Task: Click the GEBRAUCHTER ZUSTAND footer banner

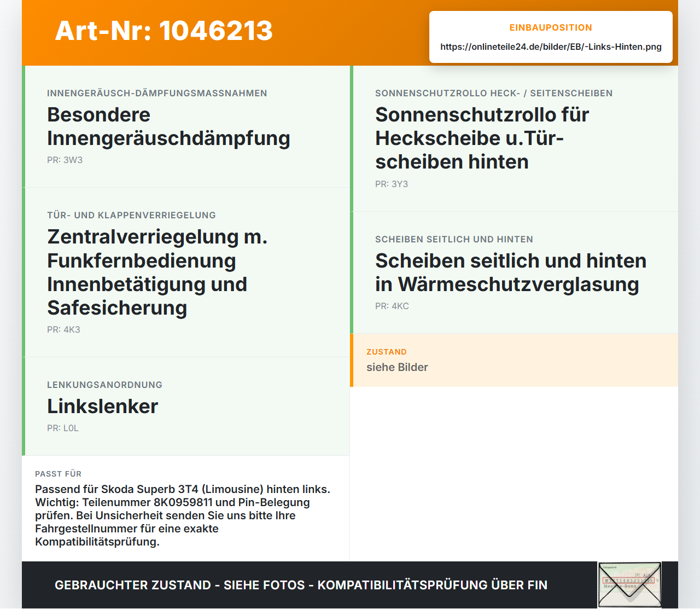Action: (x=301, y=585)
